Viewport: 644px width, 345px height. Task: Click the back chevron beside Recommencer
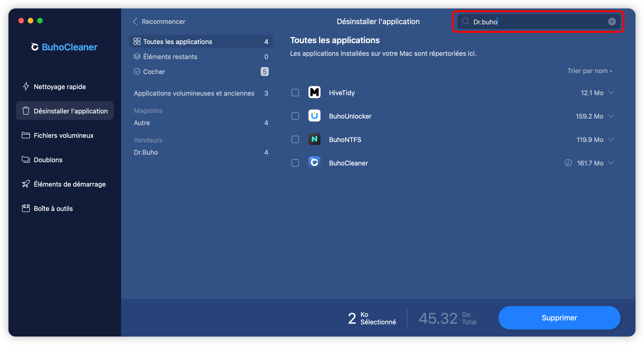(x=135, y=22)
